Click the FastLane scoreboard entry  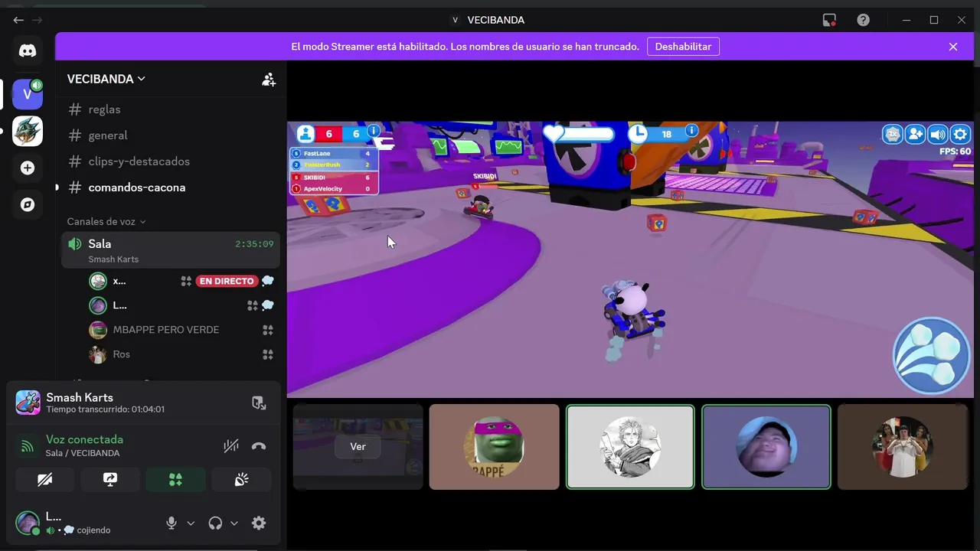tap(335, 154)
